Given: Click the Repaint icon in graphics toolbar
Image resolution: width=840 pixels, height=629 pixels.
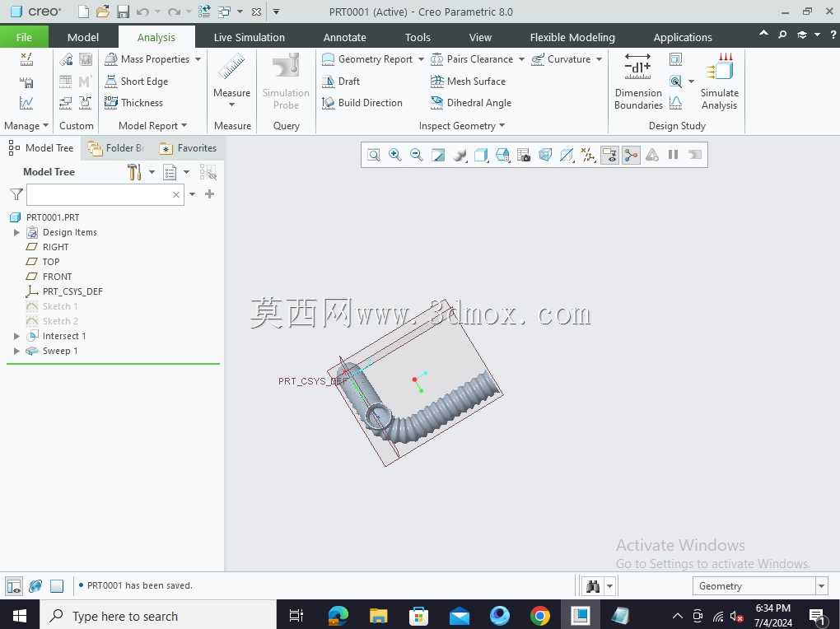Looking at the screenshot, I should point(438,155).
